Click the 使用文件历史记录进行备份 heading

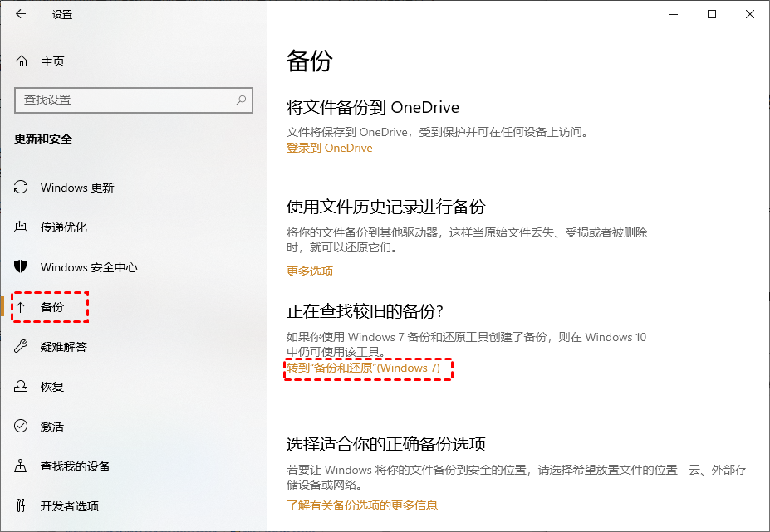click(x=386, y=207)
